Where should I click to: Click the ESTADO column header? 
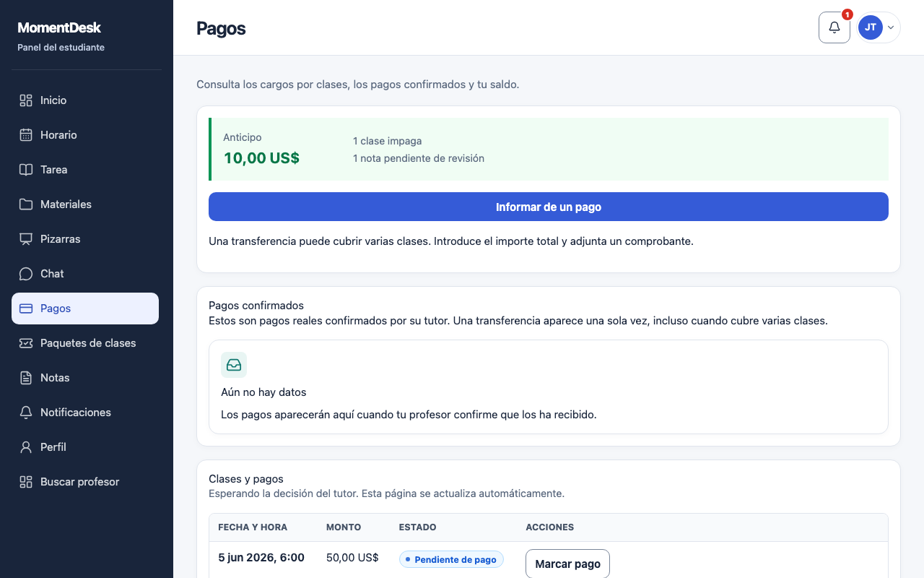tap(417, 527)
